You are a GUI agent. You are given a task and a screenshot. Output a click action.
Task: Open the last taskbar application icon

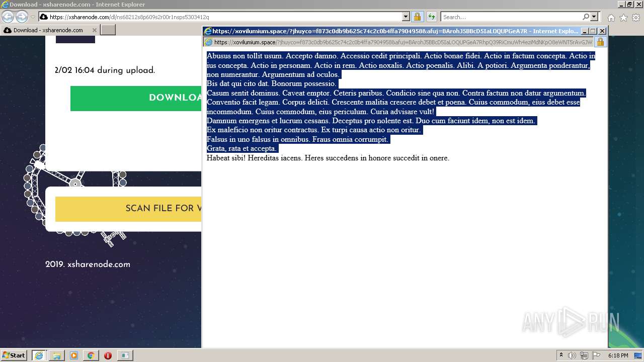125,355
